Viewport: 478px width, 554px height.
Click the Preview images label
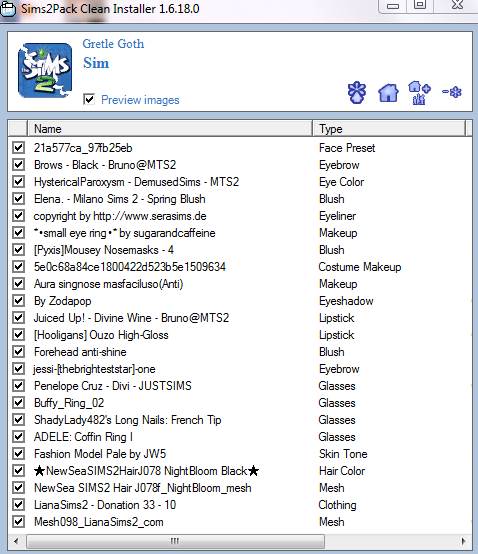[x=140, y=100]
